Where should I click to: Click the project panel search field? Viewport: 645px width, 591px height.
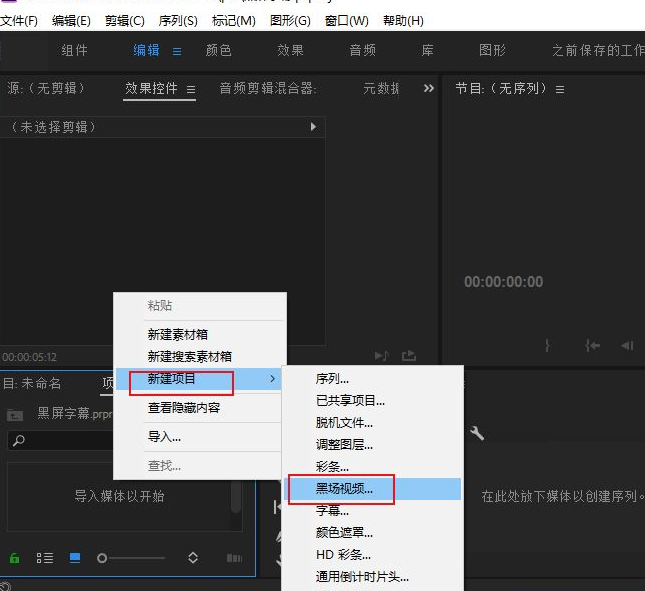point(60,440)
